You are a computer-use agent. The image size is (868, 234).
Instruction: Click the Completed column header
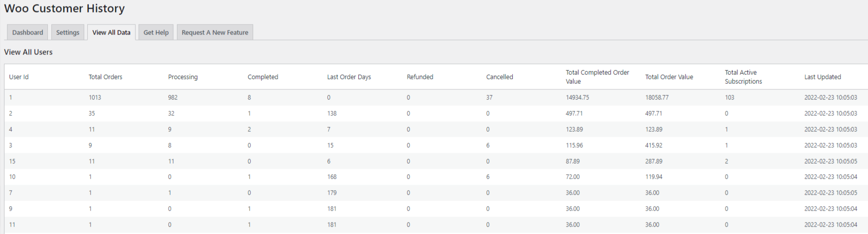[x=263, y=77]
